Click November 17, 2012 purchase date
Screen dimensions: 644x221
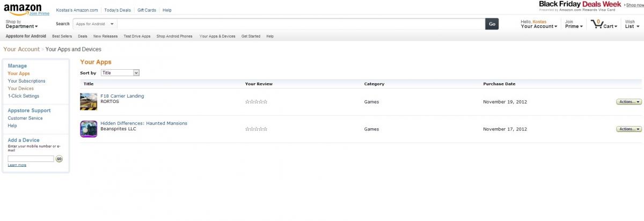505,129
